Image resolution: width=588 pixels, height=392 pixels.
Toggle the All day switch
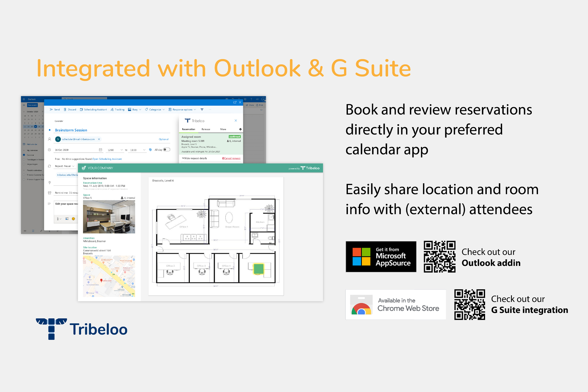pos(167,150)
